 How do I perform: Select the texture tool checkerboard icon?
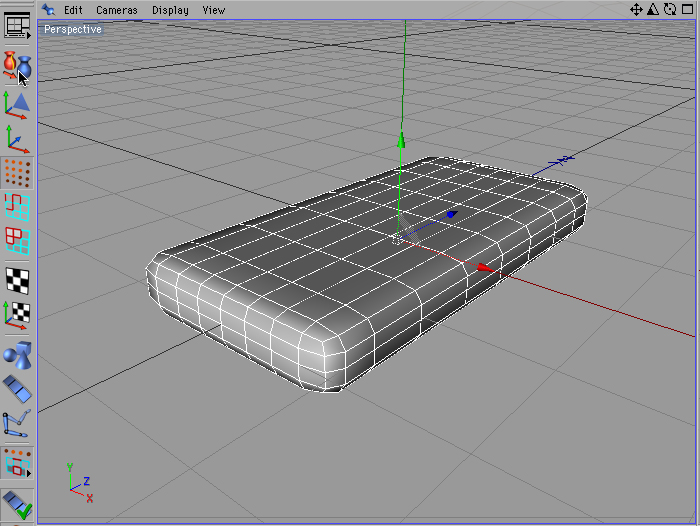tap(17, 280)
